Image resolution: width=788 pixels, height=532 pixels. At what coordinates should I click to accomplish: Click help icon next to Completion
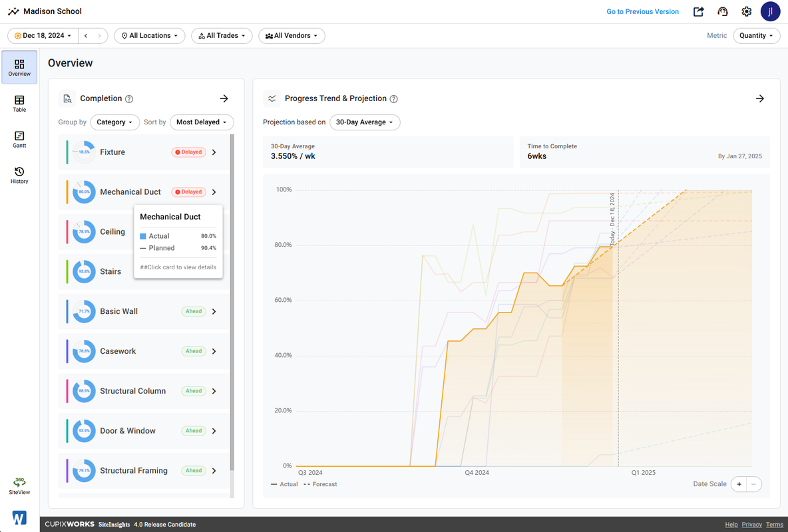129,99
